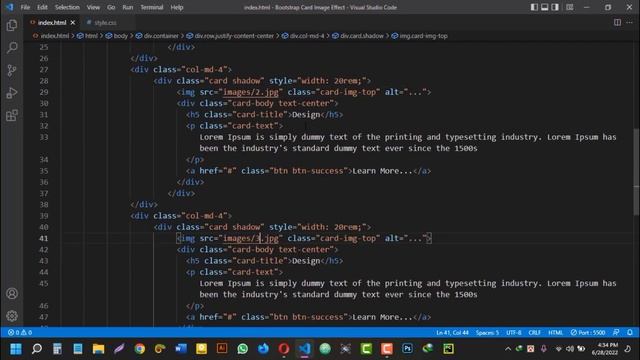Switch to the index.html tab
640x360 pixels.
(51, 22)
